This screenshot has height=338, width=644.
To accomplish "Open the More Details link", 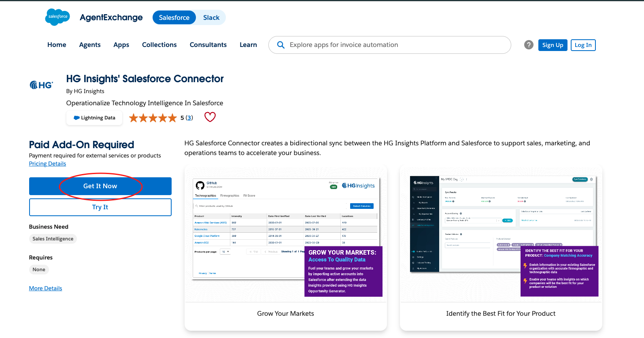I will [x=46, y=288].
